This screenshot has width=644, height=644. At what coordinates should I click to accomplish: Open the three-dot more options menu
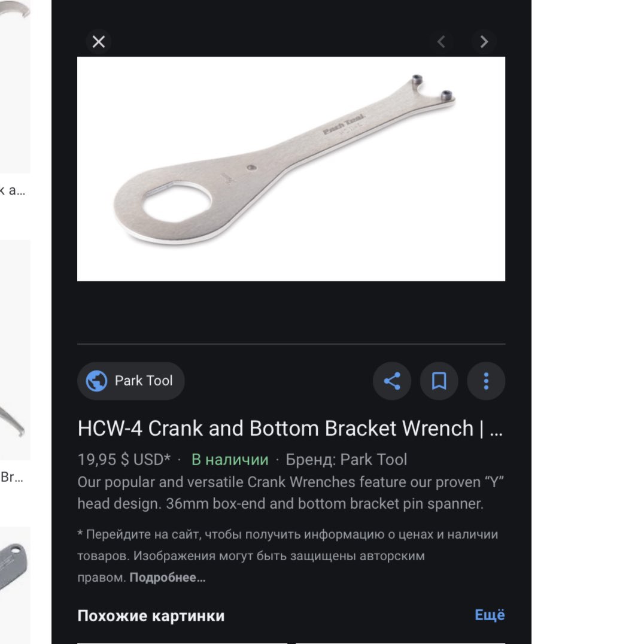(486, 381)
